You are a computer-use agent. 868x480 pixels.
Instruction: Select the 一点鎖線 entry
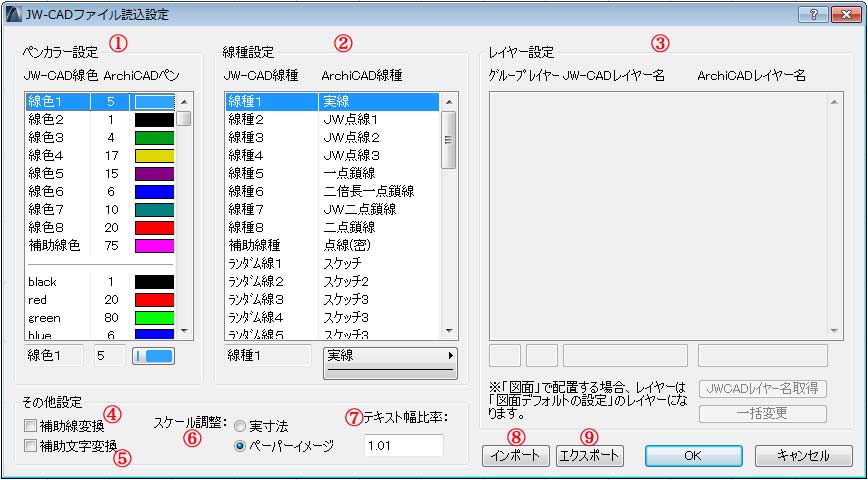tap(349, 173)
